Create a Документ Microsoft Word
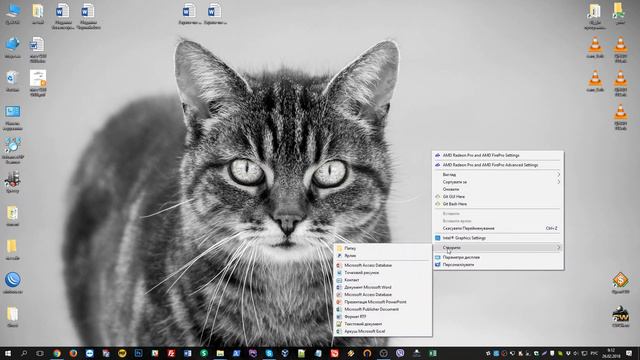This screenshot has height=360, width=640. pos(383,287)
